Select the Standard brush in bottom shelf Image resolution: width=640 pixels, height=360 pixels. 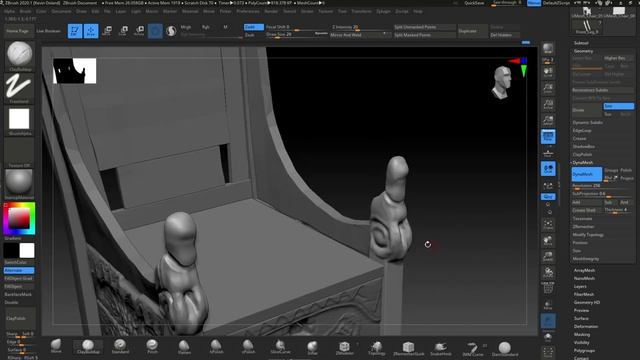click(x=120, y=346)
